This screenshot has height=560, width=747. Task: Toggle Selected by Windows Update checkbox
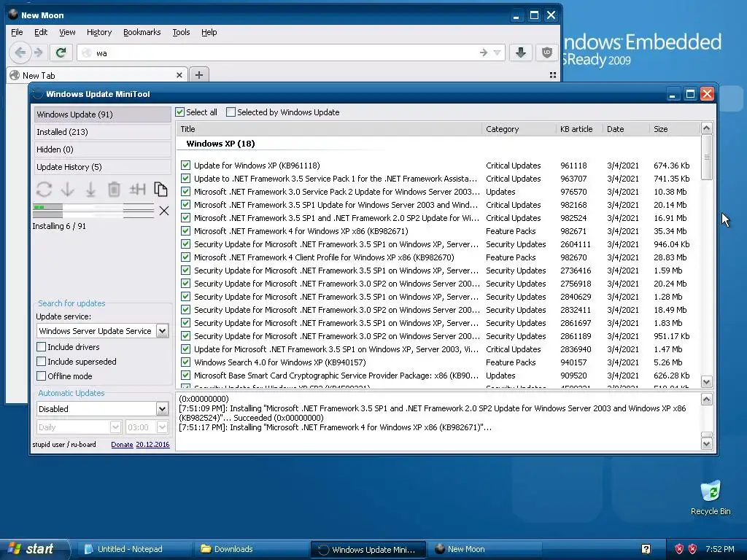(x=231, y=112)
